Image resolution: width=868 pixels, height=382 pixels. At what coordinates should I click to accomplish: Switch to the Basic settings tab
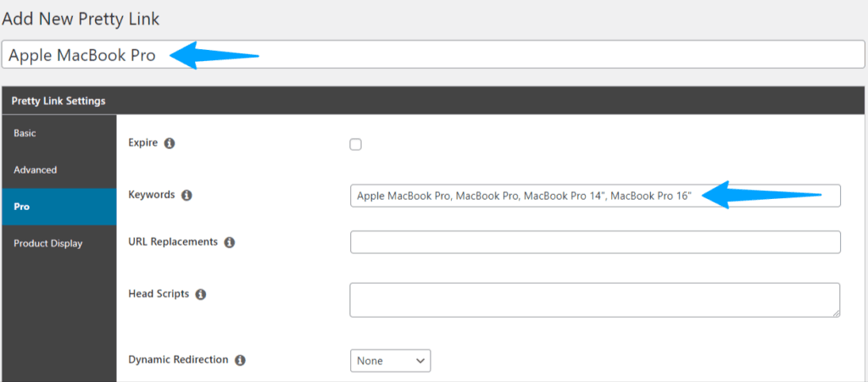tap(25, 133)
